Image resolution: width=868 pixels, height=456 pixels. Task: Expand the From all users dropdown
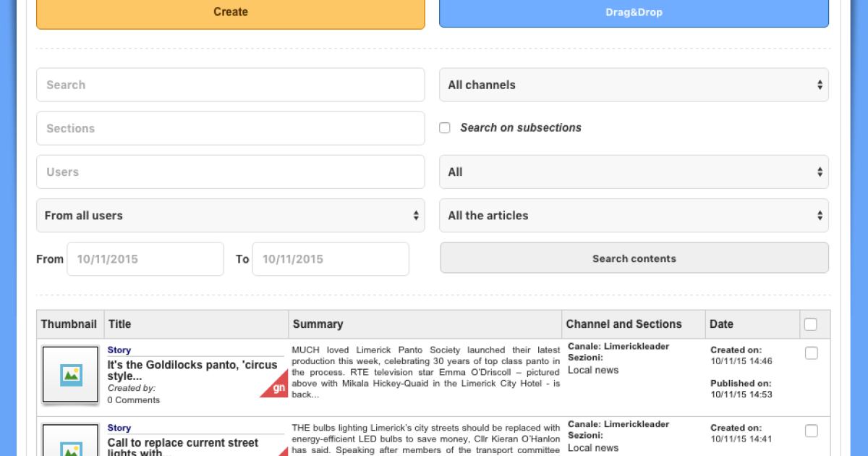230,216
